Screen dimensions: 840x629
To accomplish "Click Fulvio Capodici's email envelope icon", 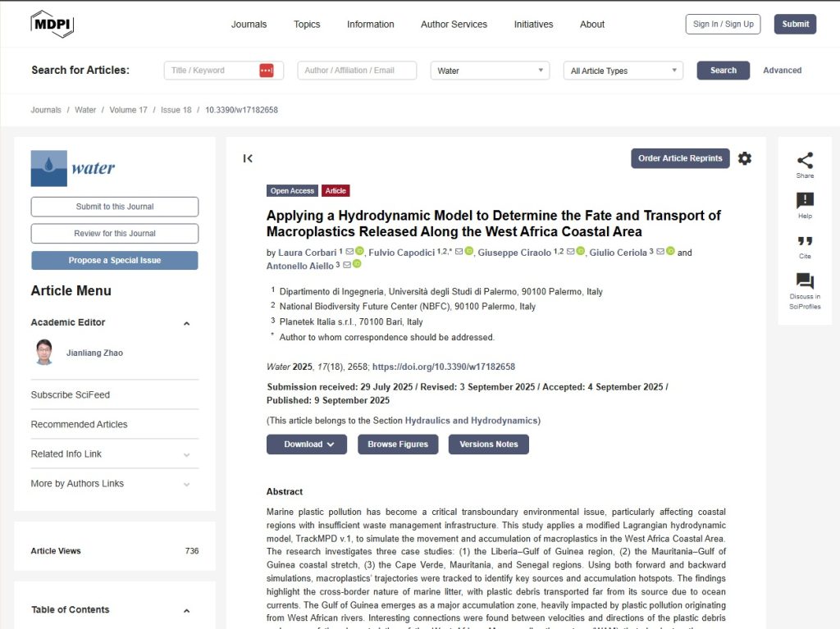I will (457, 252).
